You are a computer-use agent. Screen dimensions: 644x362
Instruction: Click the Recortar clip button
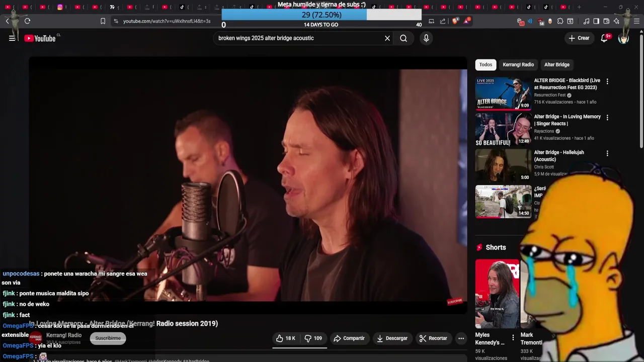[433, 338]
